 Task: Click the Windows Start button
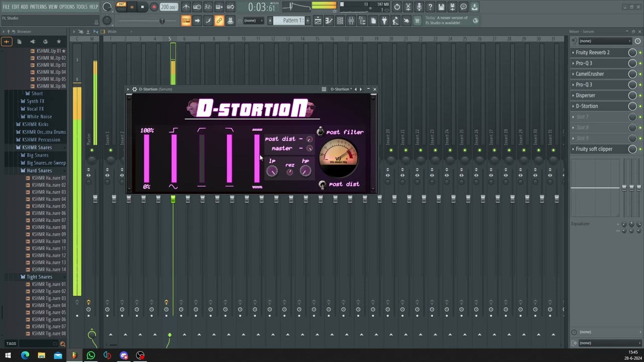pyautogui.click(x=8, y=355)
